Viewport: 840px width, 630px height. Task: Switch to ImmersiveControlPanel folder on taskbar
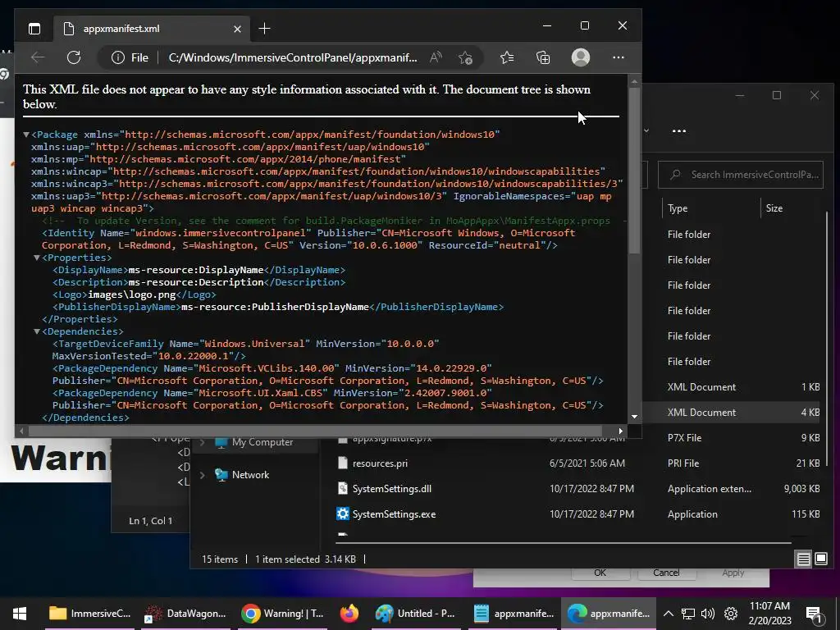tap(89, 614)
